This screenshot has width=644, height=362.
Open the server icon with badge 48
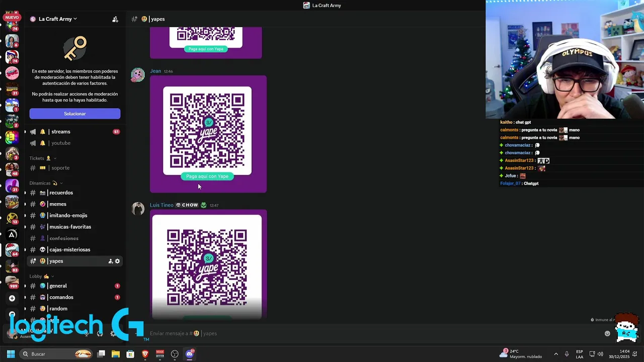[x=12, y=169]
